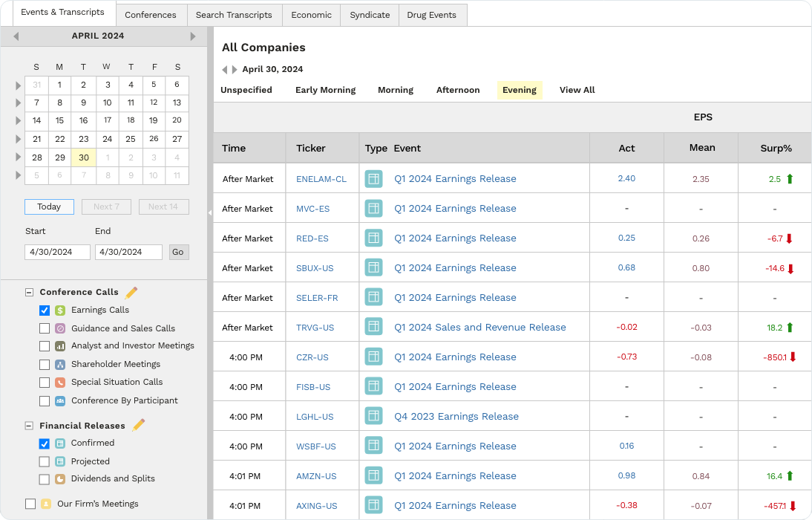This screenshot has width=812, height=520.
Task: Edit Financial Releases with pencil icon
Action: (138, 426)
